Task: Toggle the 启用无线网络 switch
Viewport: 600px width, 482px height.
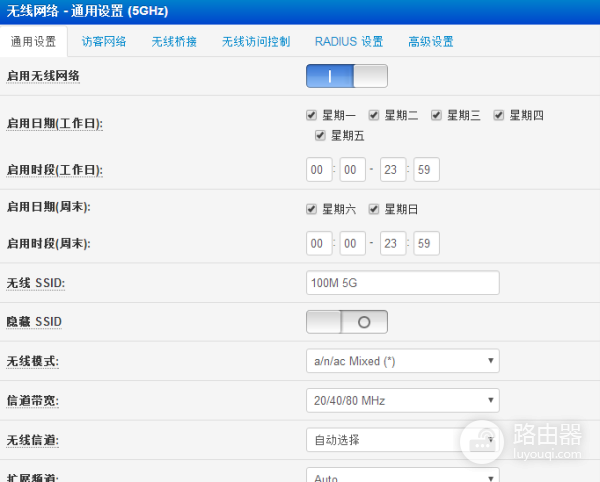Action: (x=346, y=76)
